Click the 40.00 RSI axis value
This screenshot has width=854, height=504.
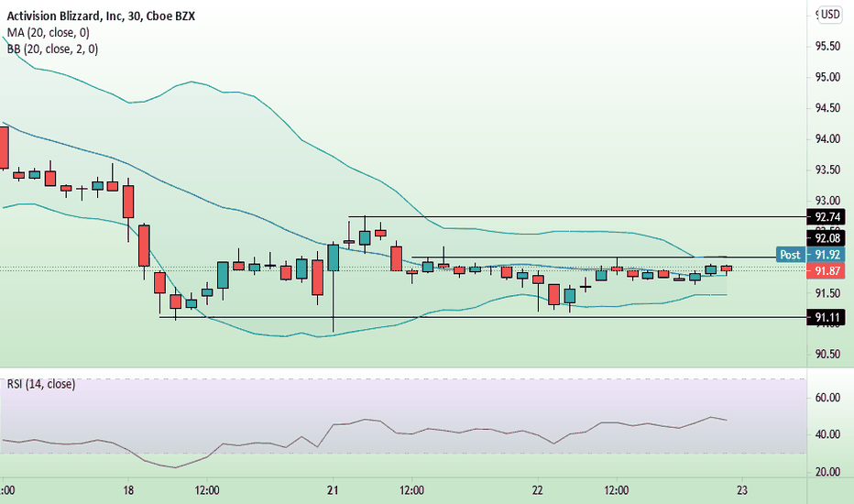[x=827, y=434]
